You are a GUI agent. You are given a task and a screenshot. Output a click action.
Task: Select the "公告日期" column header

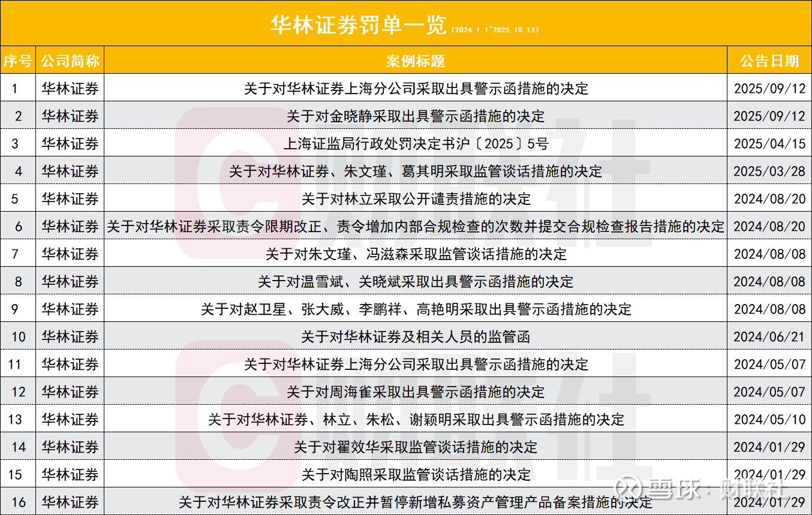(769, 61)
